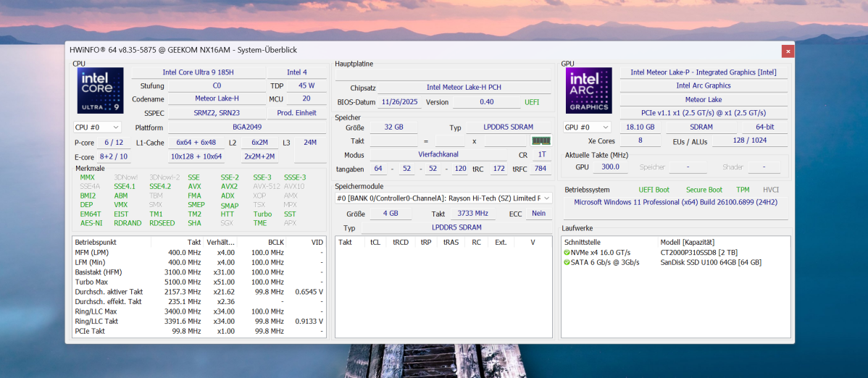This screenshot has width=868, height=378.
Task: Click the tRAS column header
Action: click(x=451, y=243)
